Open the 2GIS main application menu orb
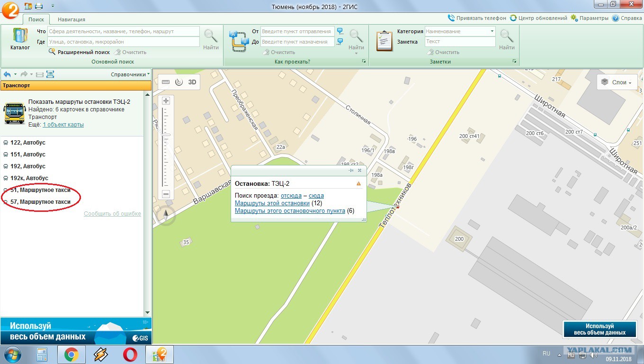 click(x=10, y=9)
